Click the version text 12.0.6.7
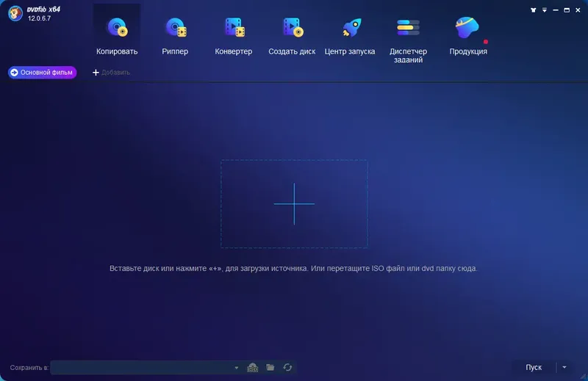This screenshot has width=588, height=381. [x=39, y=18]
